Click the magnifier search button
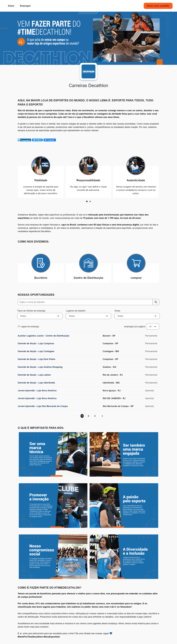The width and height of the screenshot is (177, 644). tap(156, 302)
